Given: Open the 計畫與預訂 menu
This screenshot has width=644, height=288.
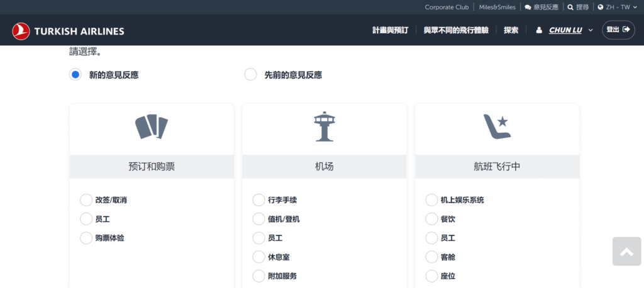Looking at the screenshot, I should click(390, 30).
